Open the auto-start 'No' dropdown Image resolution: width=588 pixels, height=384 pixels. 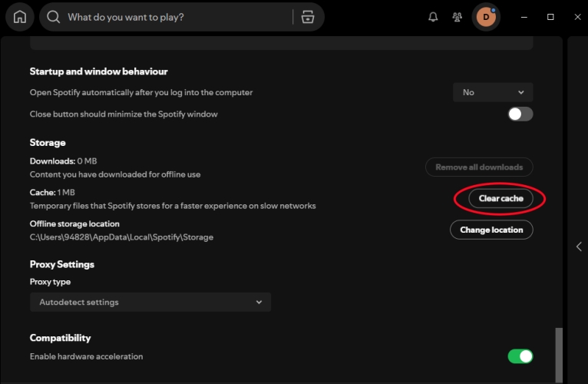pyautogui.click(x=493, y=92)
